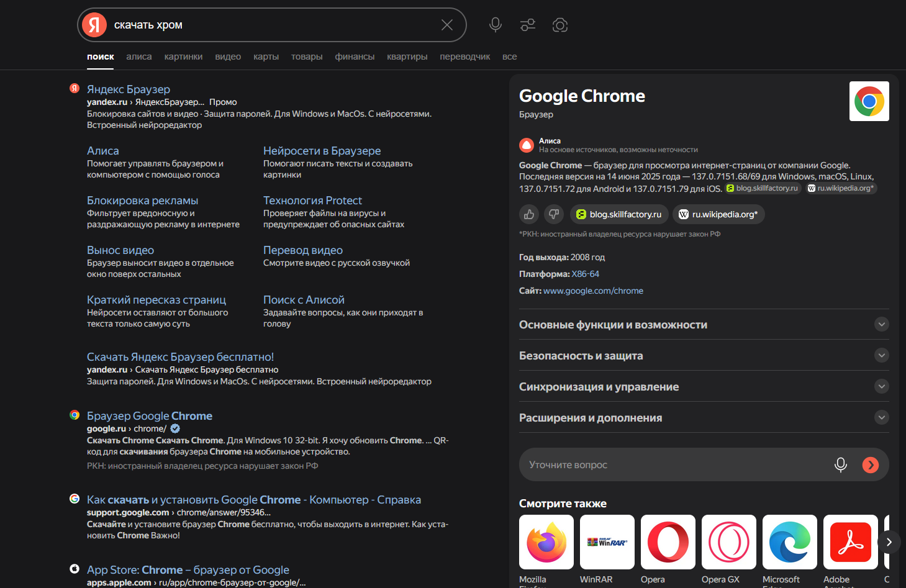906x588 pixels.
Task: Select the "квартиры" tab
Action: (407, 57)
